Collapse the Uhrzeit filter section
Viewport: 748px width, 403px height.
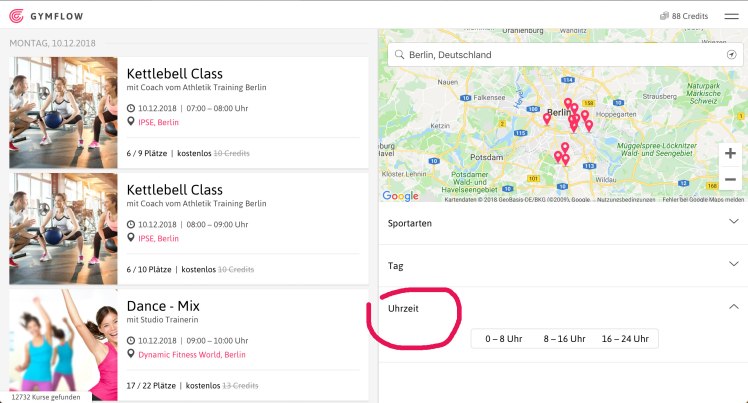point(734,307)
